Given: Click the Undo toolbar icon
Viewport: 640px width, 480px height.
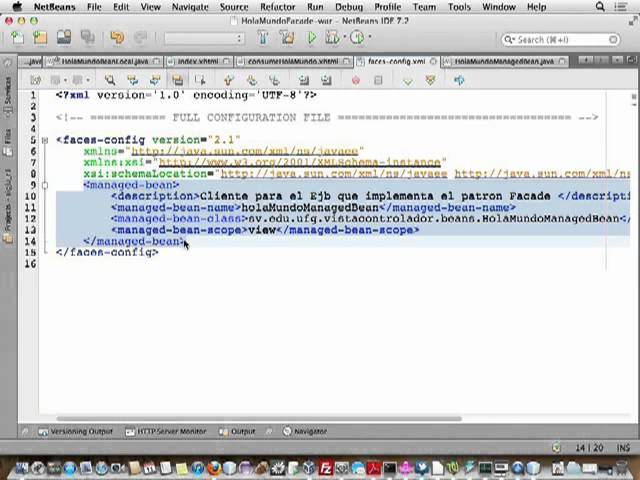Looking at the screenshot, I should click(117, 38).
